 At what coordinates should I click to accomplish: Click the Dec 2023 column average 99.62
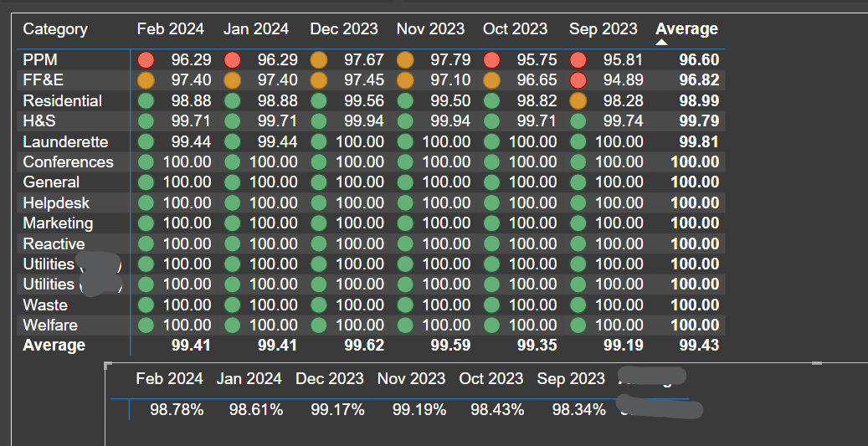click(364, 346)
